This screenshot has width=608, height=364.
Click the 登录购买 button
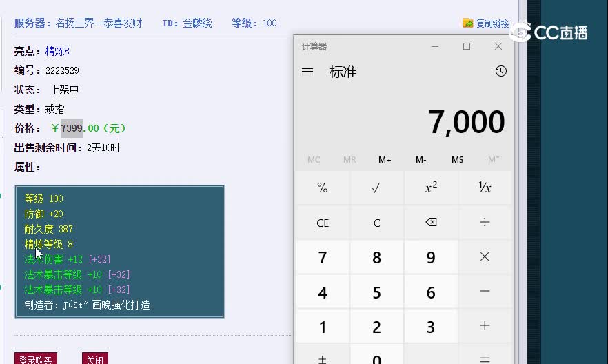(36, 359)
